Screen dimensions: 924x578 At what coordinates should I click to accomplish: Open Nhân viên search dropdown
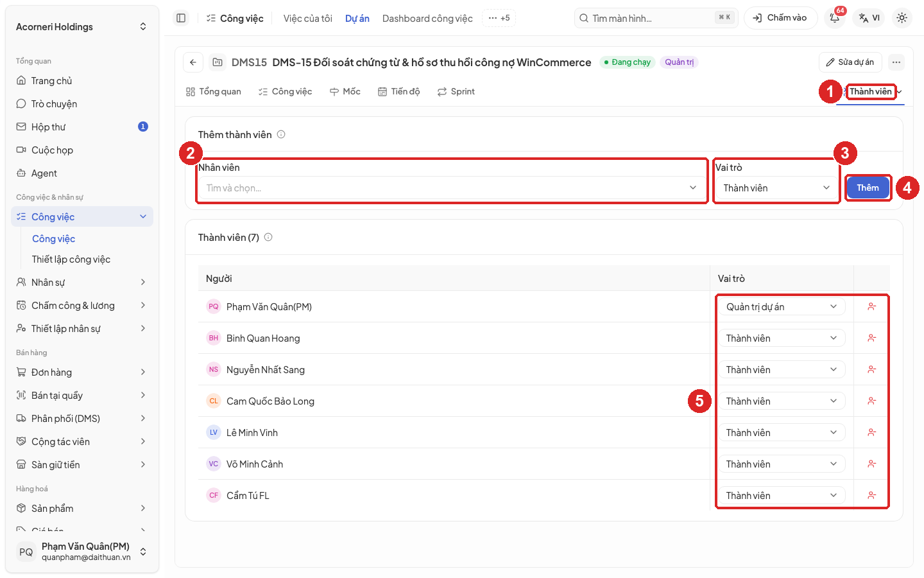point(452,188)
